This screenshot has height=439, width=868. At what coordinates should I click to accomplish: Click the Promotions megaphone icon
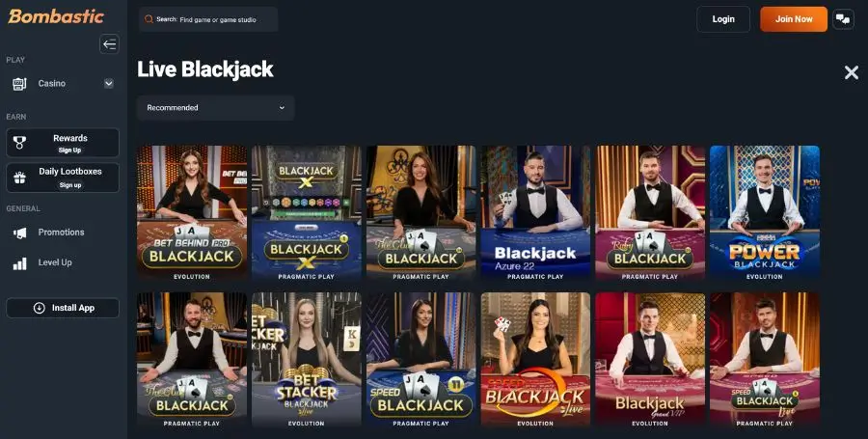(19, 233)
